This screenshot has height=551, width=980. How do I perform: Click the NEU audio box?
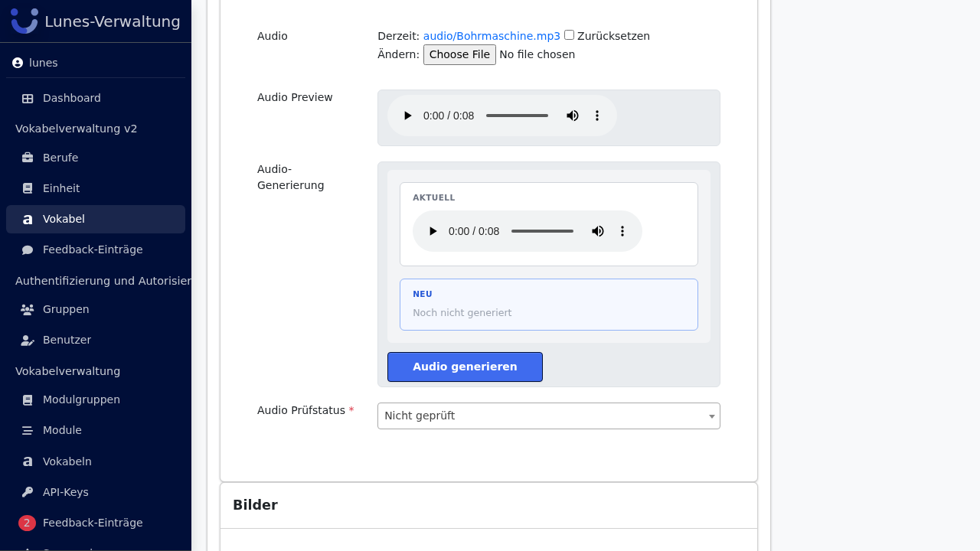pyautogui.click(x=549, y=305)
